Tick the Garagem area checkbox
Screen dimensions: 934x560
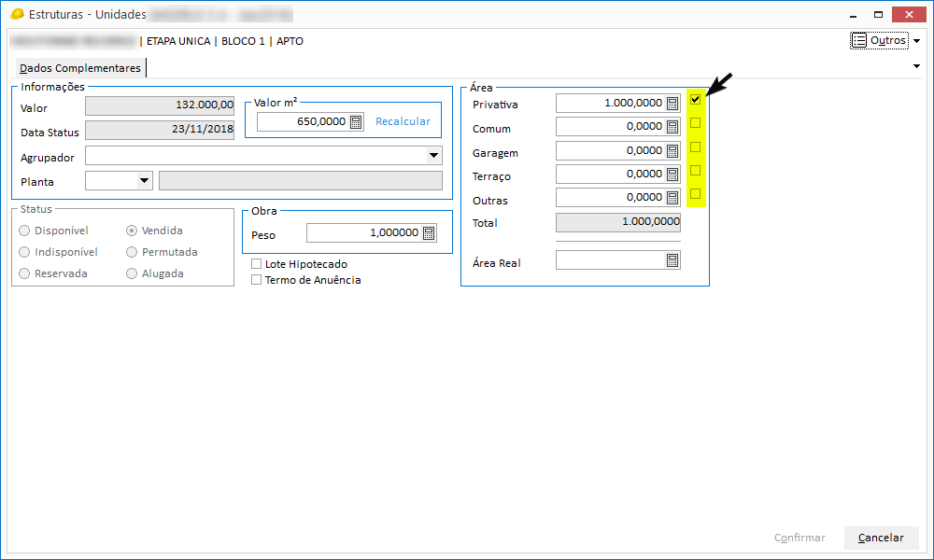coord(695,147)
